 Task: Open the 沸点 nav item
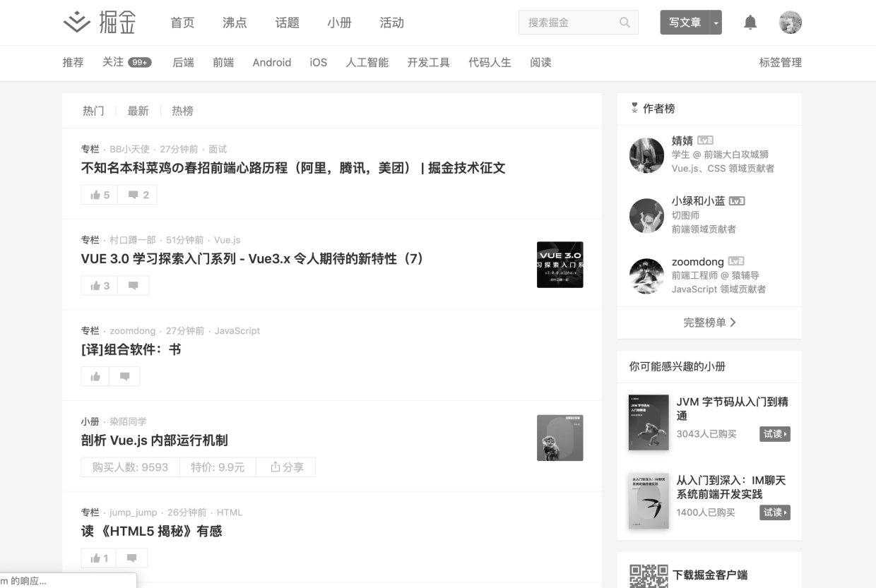235,23
